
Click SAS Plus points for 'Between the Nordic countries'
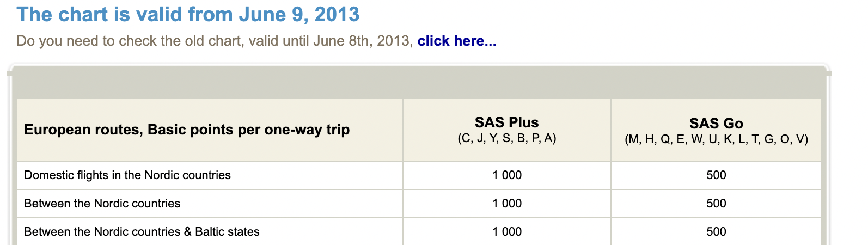pos(506,204)
